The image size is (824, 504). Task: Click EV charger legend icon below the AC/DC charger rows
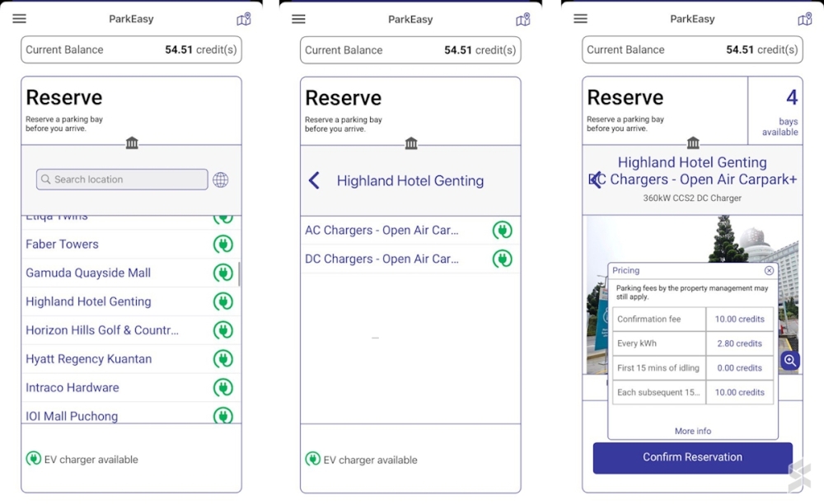312,460
